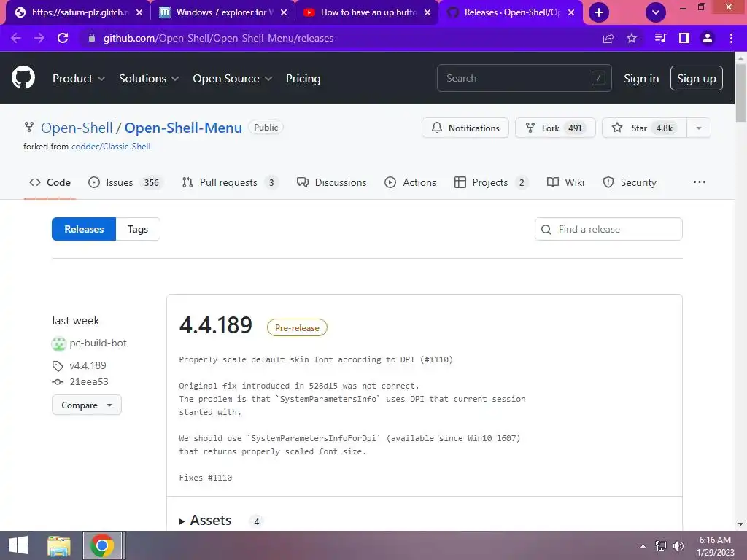Click the Pricing link
Viewport: 747px width, 560px height.
[303, 79]
